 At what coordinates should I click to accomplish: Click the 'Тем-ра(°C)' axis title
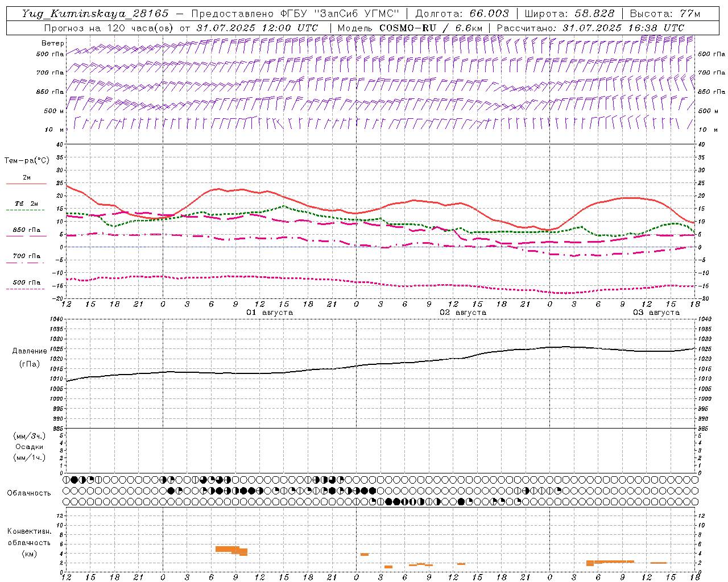(27, 160)
